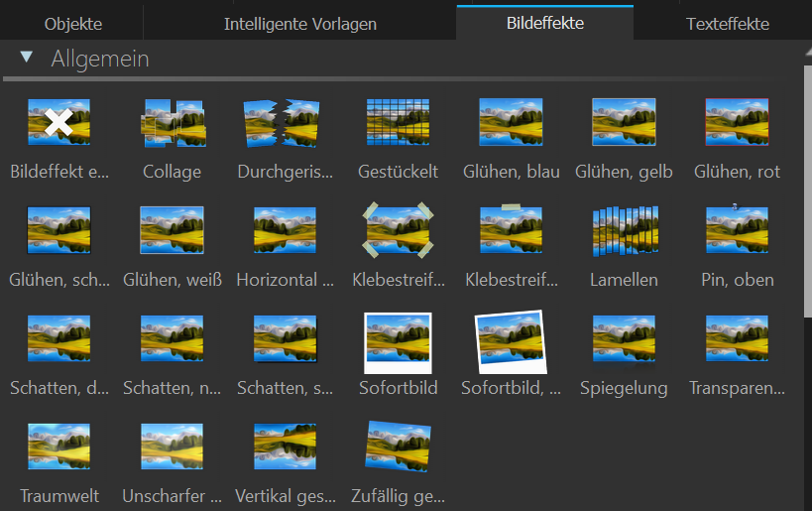Open the Objekte tab
Screen dimensions: 812x511
[x=72, y=23]
